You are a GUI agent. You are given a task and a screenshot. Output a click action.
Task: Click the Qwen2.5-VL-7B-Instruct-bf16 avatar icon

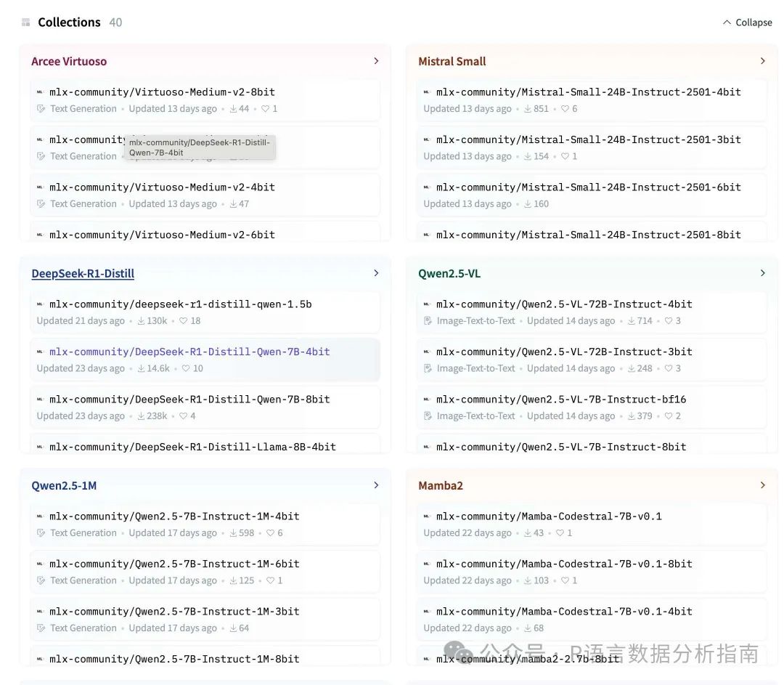point(427,400)
